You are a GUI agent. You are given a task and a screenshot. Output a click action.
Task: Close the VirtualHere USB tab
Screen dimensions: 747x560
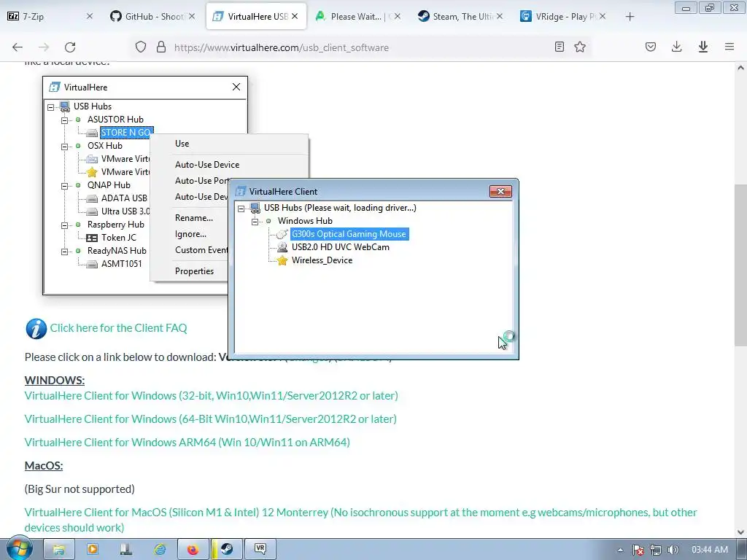coord(295,16)
